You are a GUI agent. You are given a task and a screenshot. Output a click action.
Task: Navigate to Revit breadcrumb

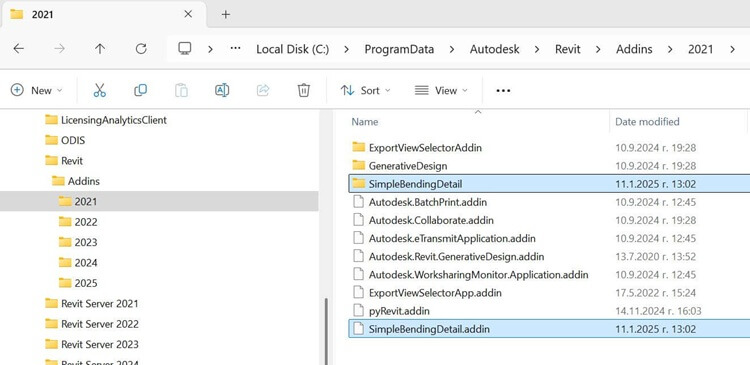(x=568, y=49)
